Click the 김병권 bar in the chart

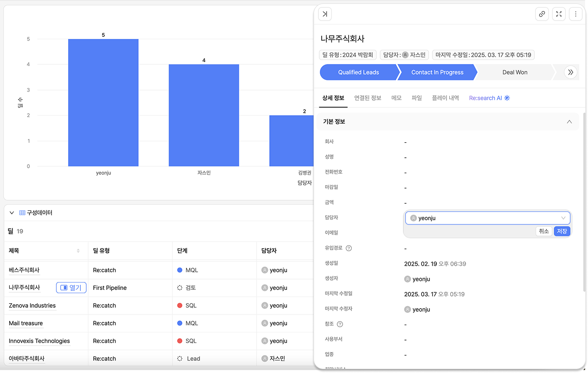click(292, 141)
